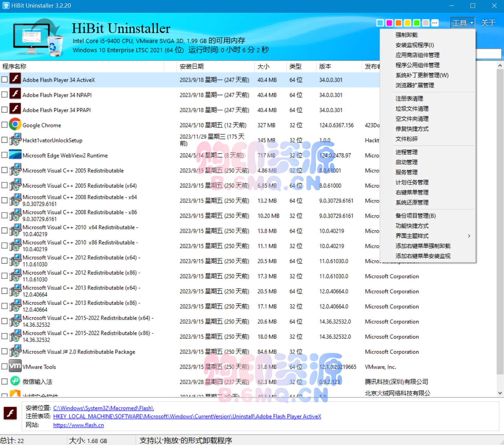Viewport: 504px width, 445px height.
Task: Pick the magenta theme color swatch
Action: 389,23
